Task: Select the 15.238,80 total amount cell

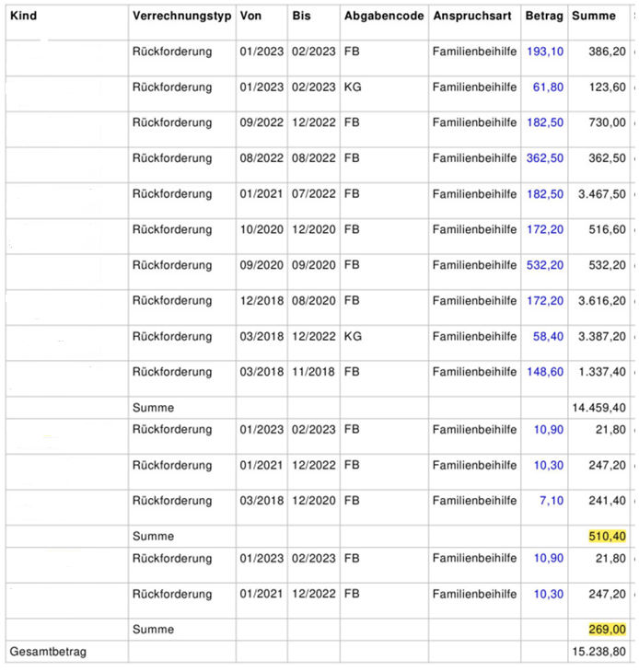Action: pyautogui.click(x=598, y=652)
